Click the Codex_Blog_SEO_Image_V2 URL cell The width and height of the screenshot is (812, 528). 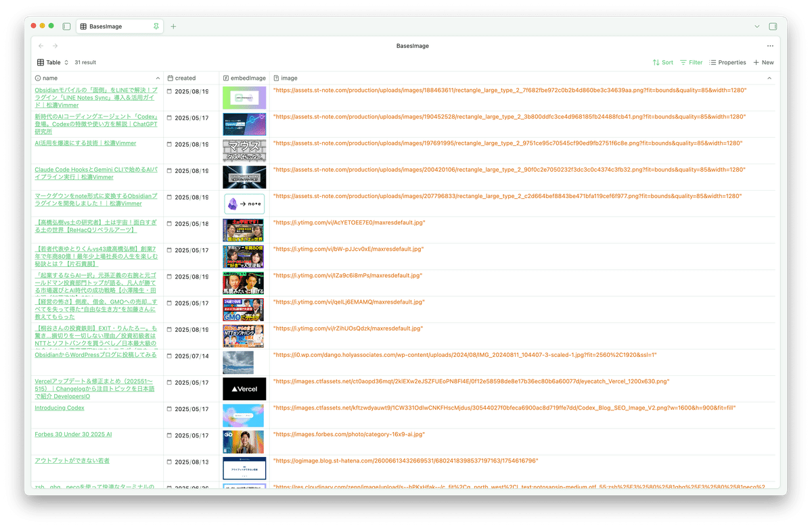tap(504, 408)
